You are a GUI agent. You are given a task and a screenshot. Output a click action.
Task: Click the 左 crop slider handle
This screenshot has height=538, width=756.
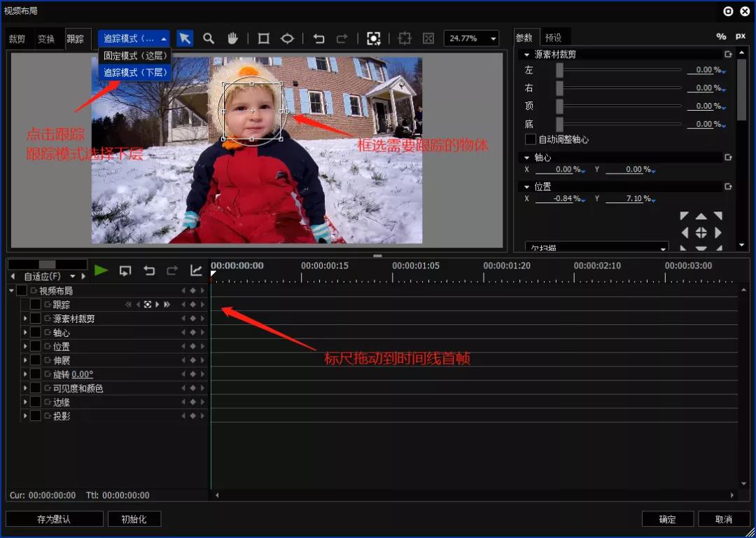coord(559,70)
